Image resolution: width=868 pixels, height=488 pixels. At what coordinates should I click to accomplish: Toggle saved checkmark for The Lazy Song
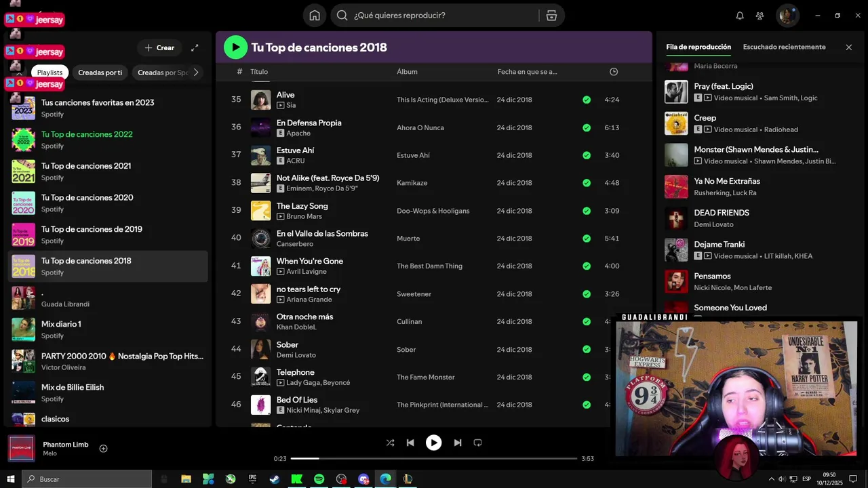(x=587, y=211)
